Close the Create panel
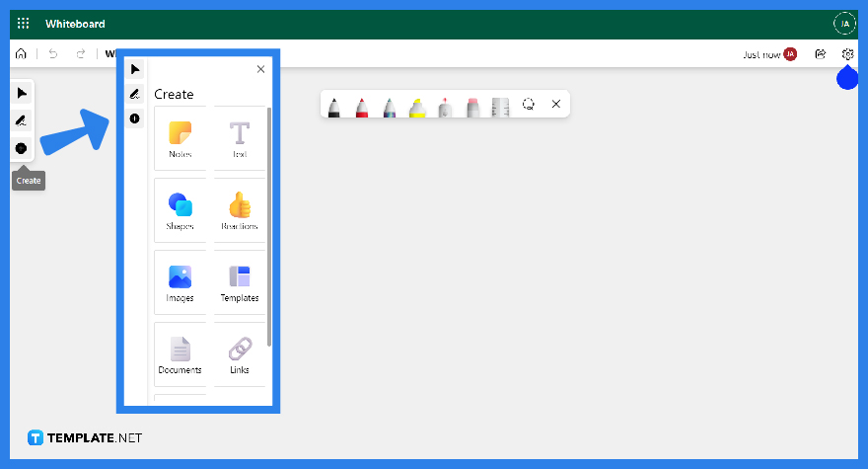The height and width of the screenshot is (469, 868). point(260,69)
